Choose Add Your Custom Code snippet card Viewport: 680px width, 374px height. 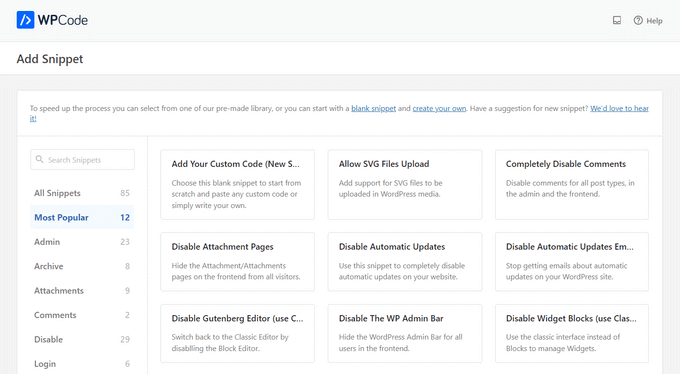click(x=238, y=185)
